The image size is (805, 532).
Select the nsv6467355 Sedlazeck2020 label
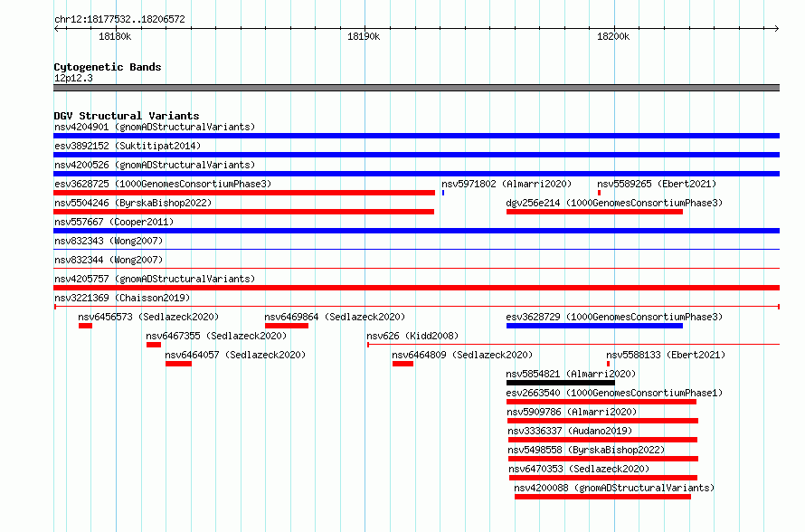click(x=216, y=336)
